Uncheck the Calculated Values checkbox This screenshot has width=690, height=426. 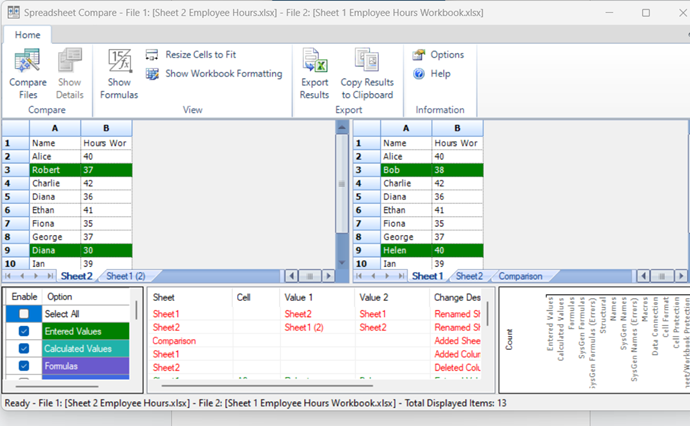coord(24,349)
